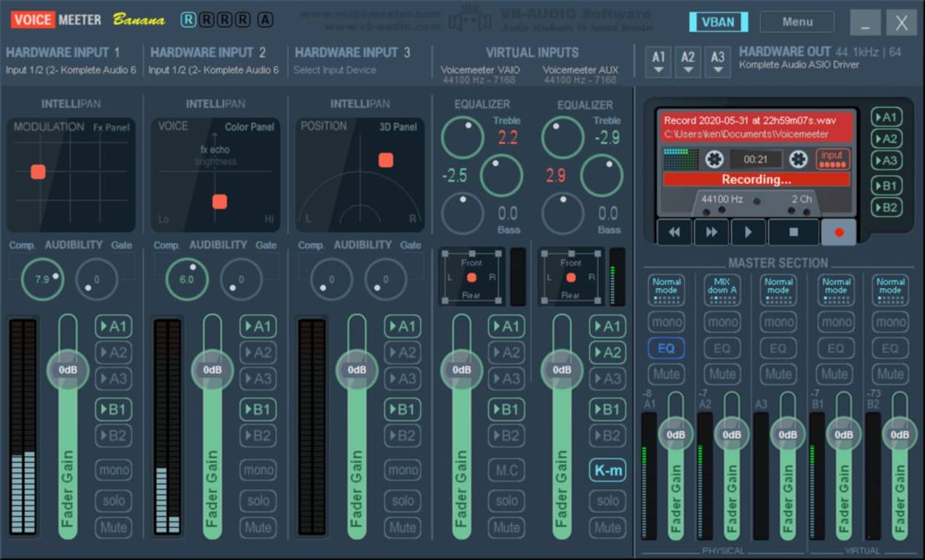Open the A1 hardware output device dropdown
Image resolution: width=925 pixels, height=560 pixels.
(659, 61)
